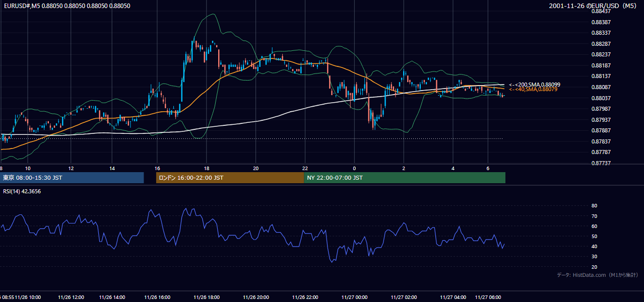The image size is (644, 302).
Task: Click price level 0.88037 on the price axis
Action: 602,98
